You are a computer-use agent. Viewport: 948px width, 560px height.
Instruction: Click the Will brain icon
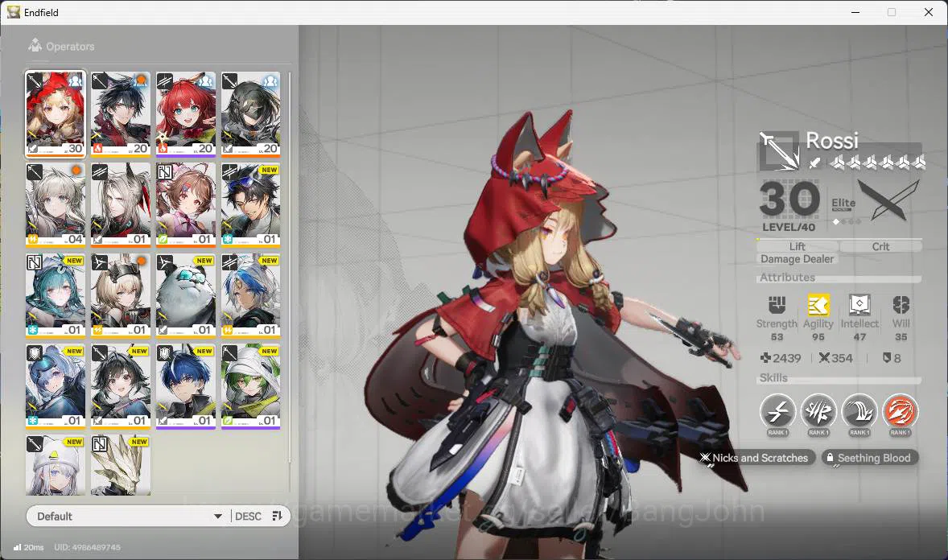[901, 305]
